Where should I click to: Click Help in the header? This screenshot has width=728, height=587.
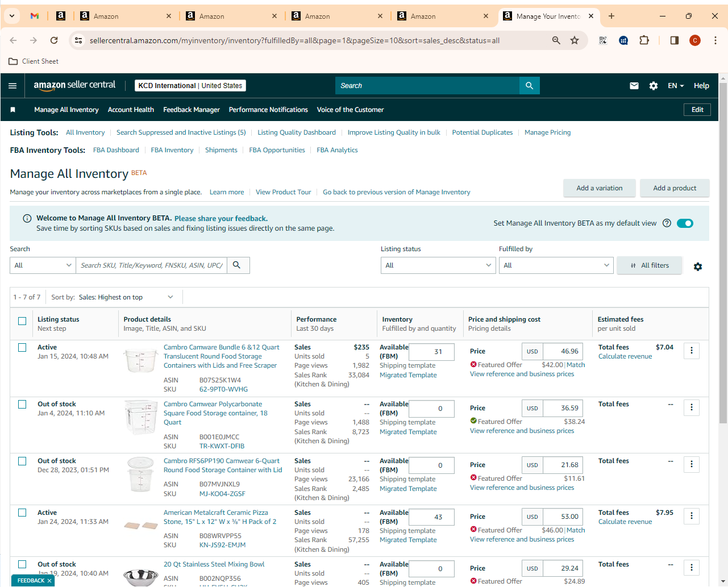[x=701, y=86]
